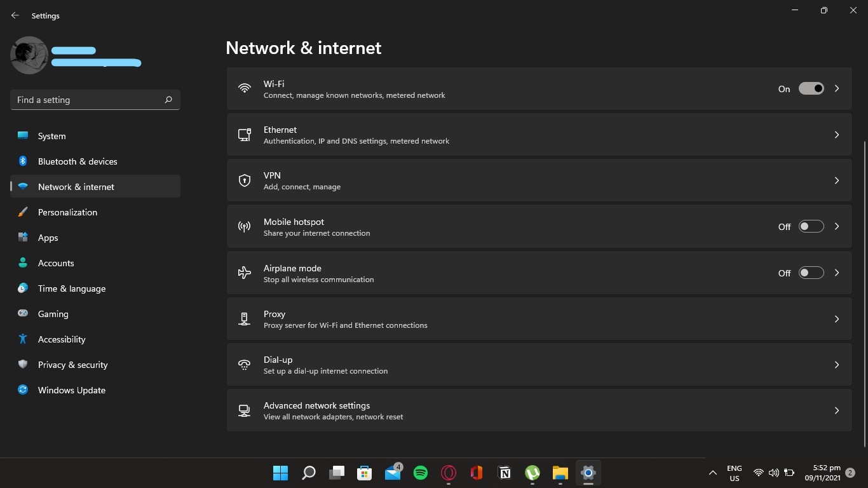Open Spotify from the taskbar
This screenshot has height=488, width=868.
[421, 473]
